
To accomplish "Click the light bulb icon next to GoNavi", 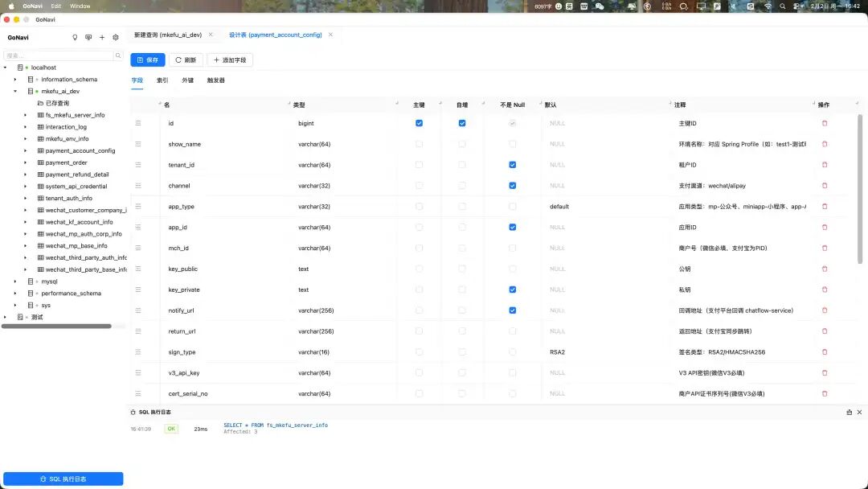I will 74,37.
